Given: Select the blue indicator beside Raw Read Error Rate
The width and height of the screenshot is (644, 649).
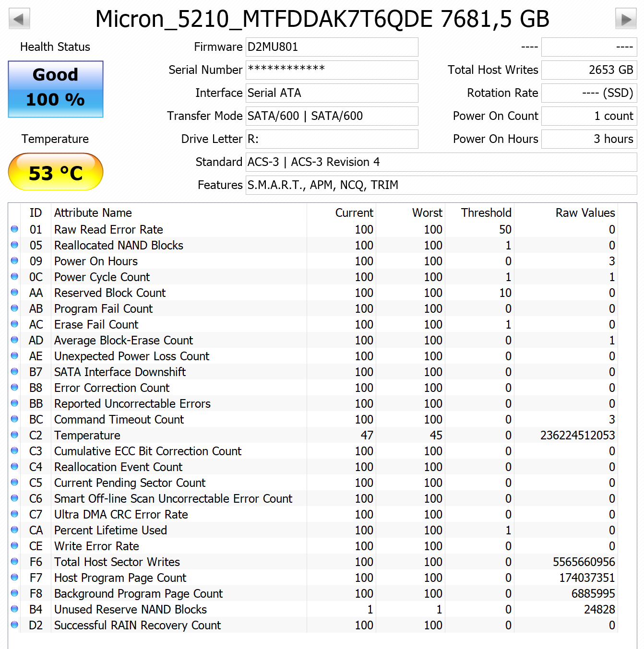Looking at the screenshot, I should (x=14, y=229).
